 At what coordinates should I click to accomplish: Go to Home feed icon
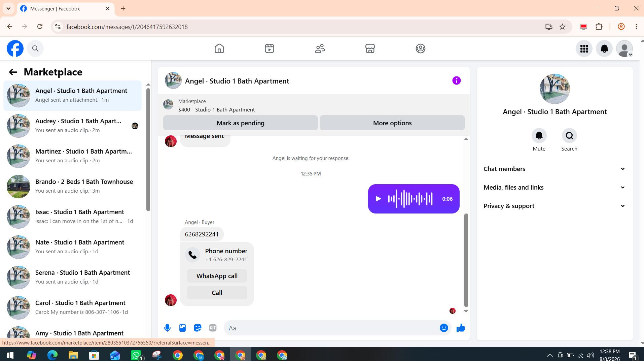click(x=219, y=48)
